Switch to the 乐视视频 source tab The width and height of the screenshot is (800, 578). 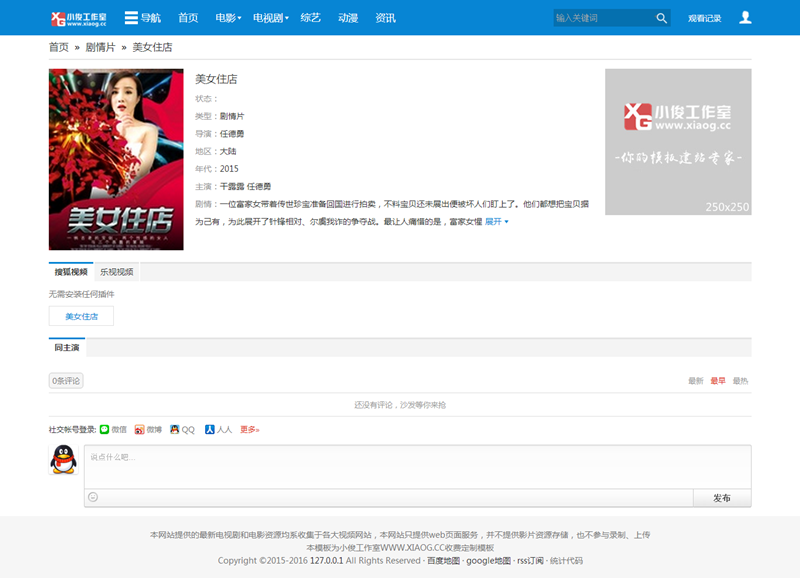pos(116,272)
